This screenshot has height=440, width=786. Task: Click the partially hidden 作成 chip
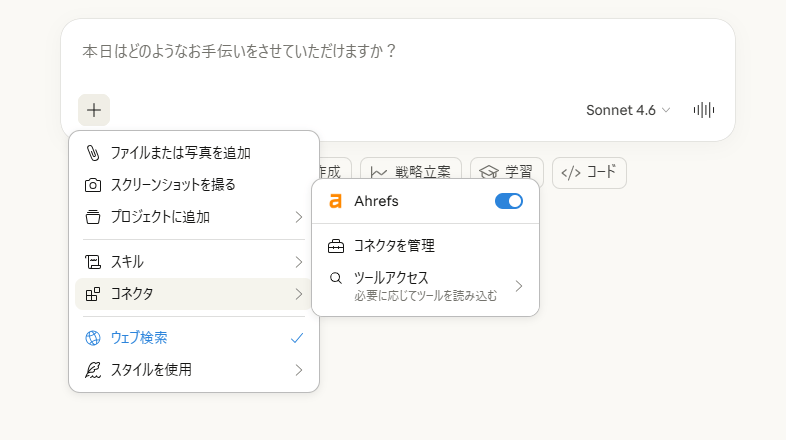click(335, 168)
